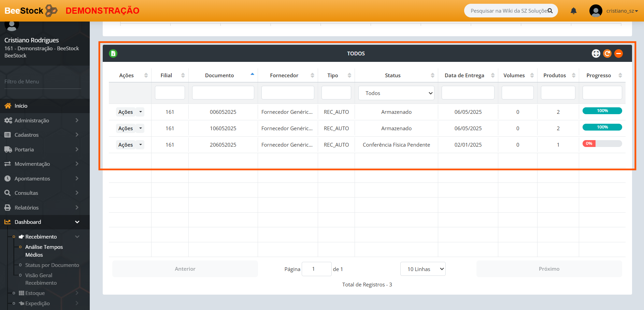Collapse the TODOS panel

(618, 53)
